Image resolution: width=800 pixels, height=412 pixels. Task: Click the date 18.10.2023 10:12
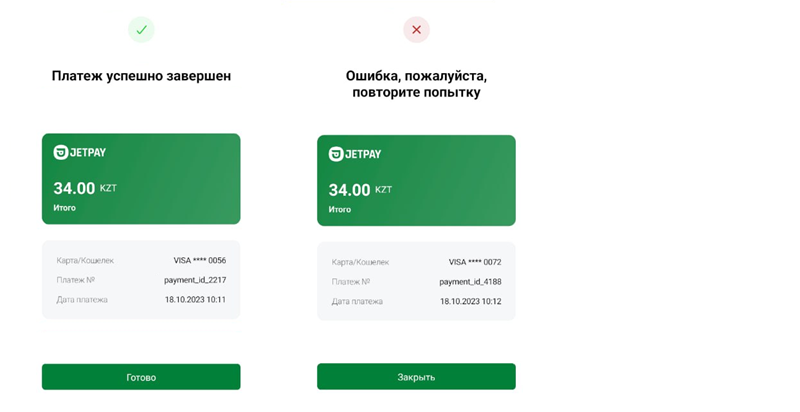point(470,301)
